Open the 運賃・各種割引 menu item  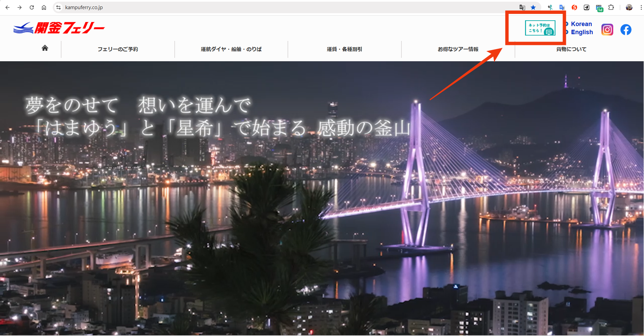[x=344, y=49]
